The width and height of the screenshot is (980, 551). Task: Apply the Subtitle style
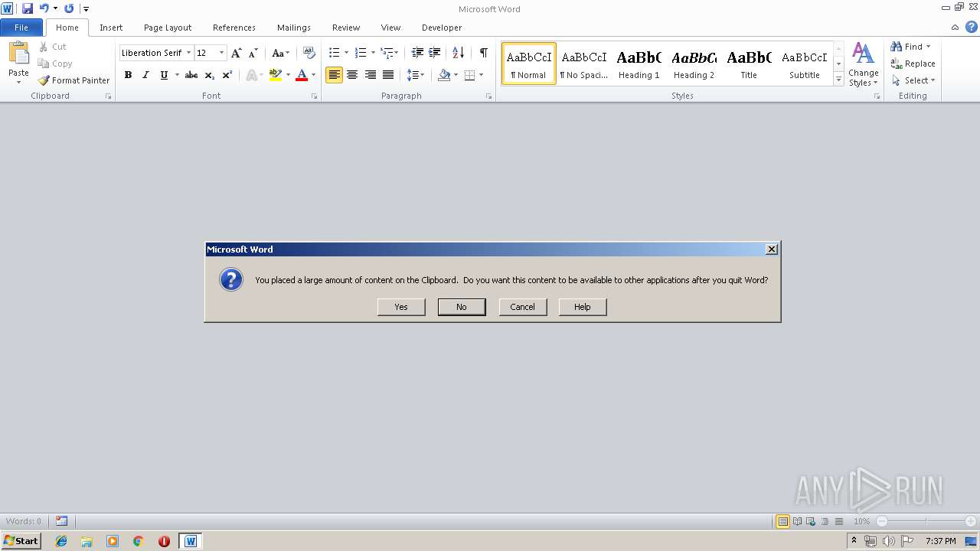[805, 64]
